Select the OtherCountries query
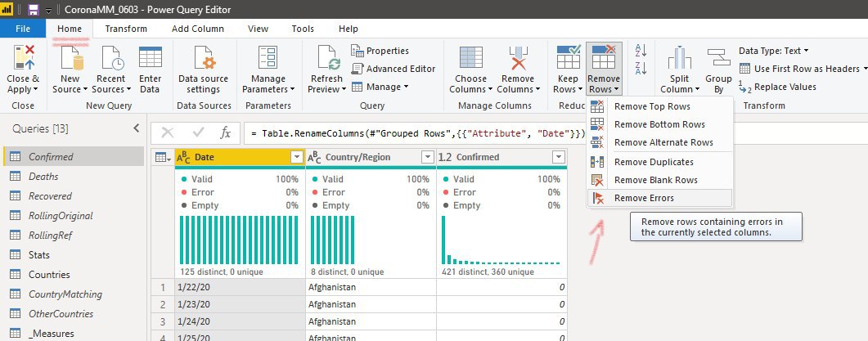 coord(74,314)
